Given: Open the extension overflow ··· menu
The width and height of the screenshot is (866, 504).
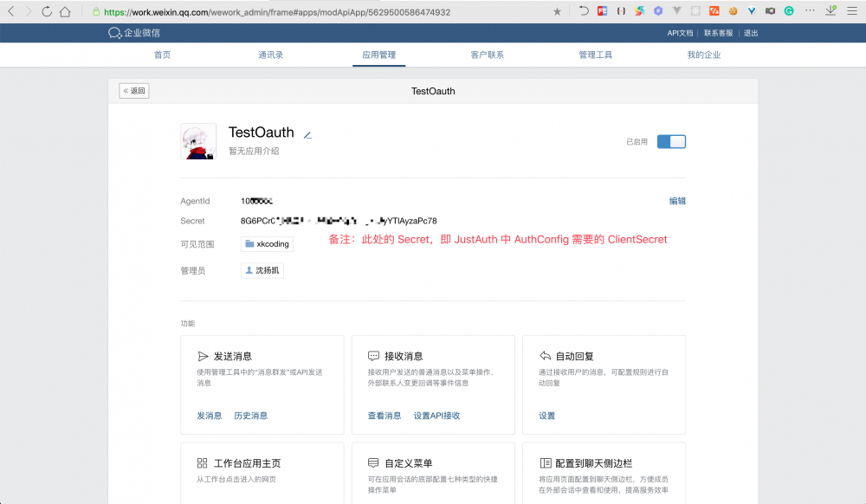Looking at the screenshot, I should (809, 12).
